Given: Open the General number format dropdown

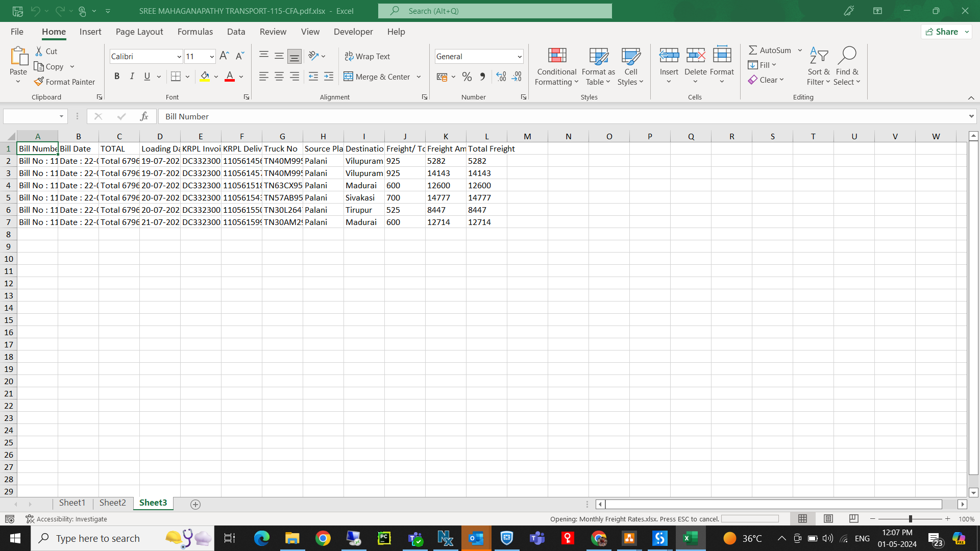Looking at the screenshot, I should 519,57.
